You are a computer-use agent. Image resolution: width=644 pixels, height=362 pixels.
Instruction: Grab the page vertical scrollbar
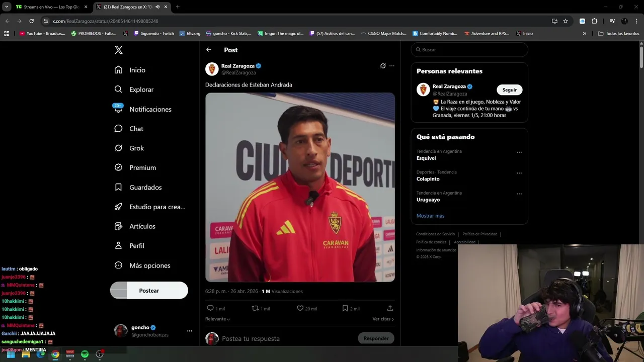pyautogui.click(x=641, y=56)
